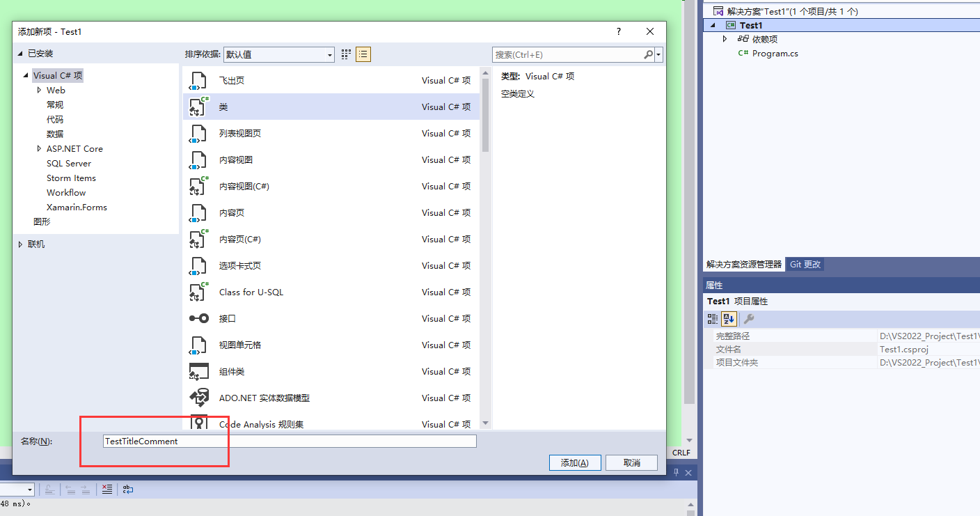
Task: Select the 内容页(C#) template icon
Action: click(x=198, y=240)
